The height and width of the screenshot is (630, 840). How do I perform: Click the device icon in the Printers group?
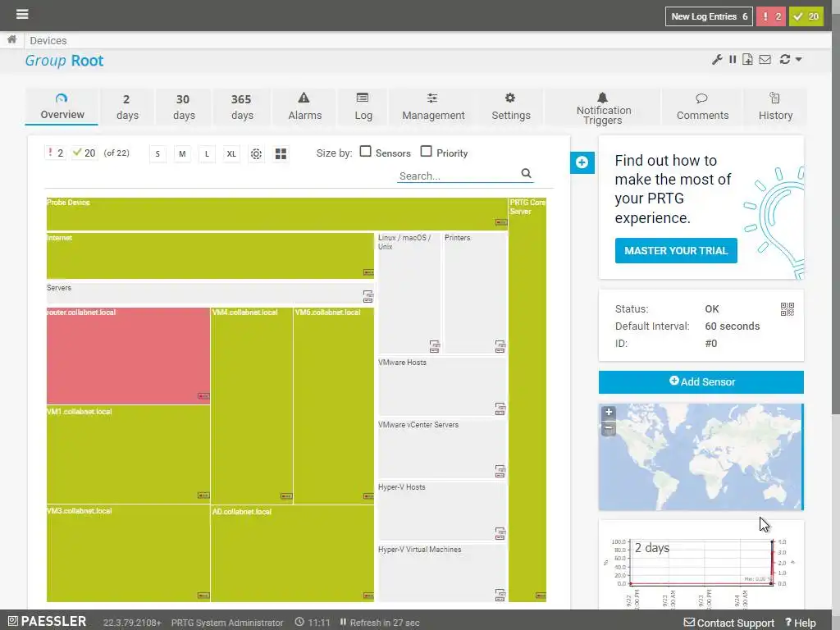tap(500, 346)
